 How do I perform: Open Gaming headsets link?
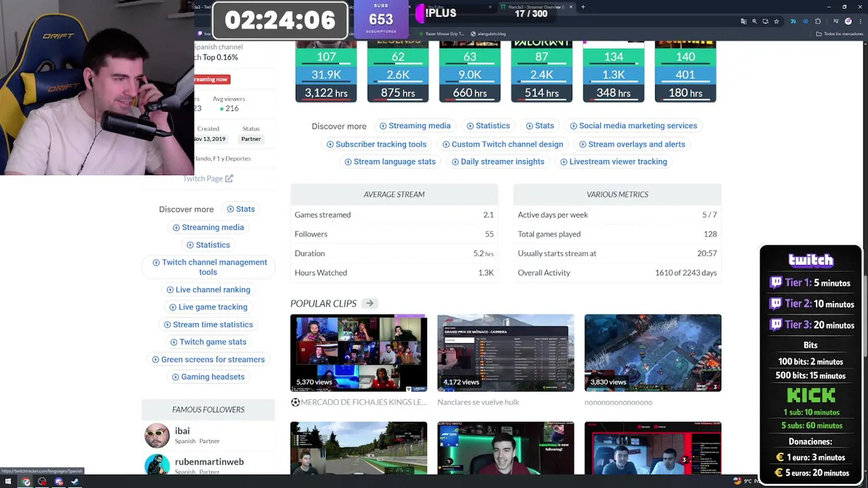point(208,377)
